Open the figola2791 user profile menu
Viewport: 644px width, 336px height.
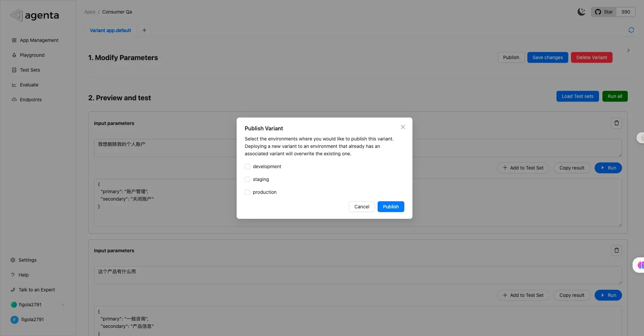tap(32, 319)
